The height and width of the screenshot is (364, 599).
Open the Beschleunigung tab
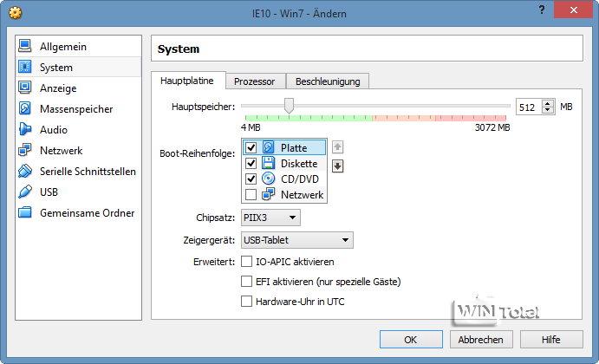pos(328,81)
